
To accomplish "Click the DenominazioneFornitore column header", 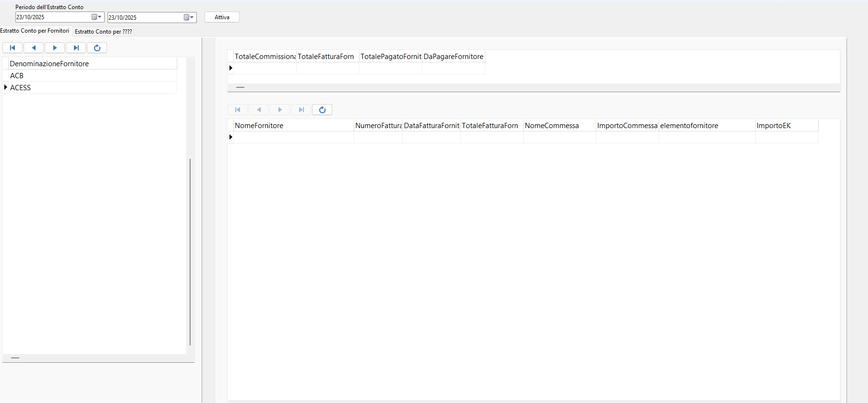I will 93,64.
